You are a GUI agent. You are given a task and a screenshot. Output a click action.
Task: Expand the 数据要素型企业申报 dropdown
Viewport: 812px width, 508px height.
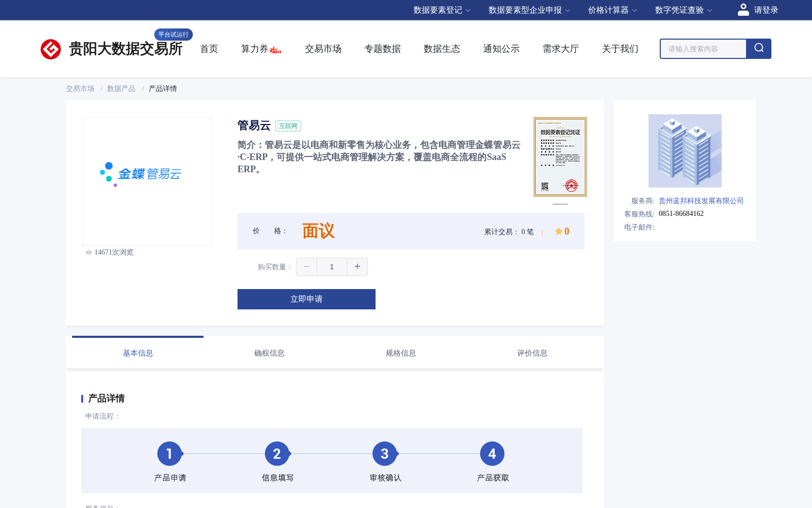click(x=529, y=10)
